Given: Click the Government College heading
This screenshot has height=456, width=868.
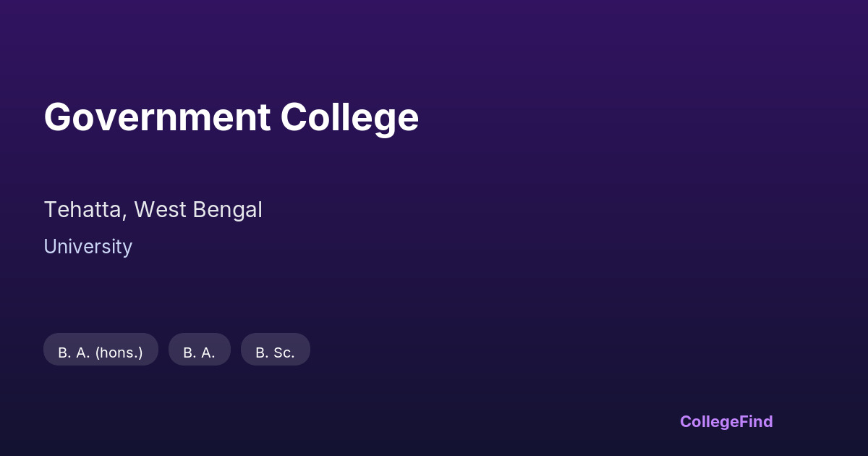Looking at the screenshot, I should coord(231,117).
